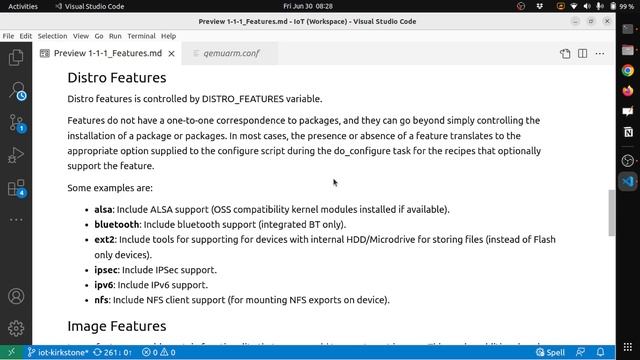This screenshot has width=640, height=360.
Task: Toggle the Spell checker status item
Action: pos(551,352)
